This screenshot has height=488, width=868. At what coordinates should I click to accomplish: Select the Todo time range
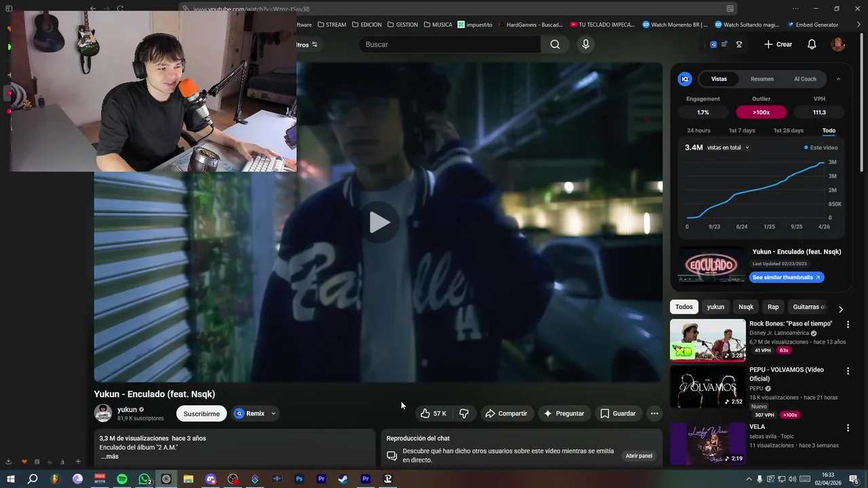pos(829,131)
